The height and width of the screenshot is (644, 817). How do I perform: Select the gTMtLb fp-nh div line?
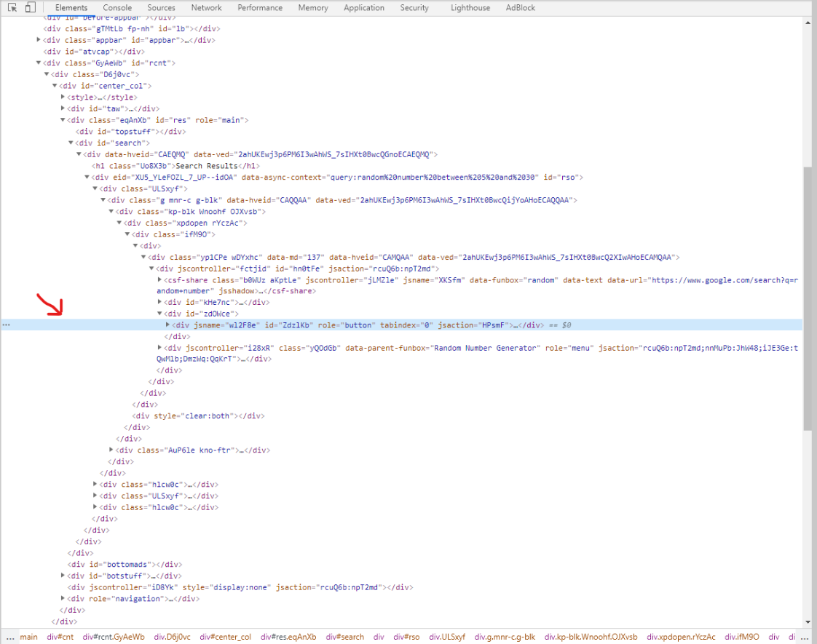point(131,28)
